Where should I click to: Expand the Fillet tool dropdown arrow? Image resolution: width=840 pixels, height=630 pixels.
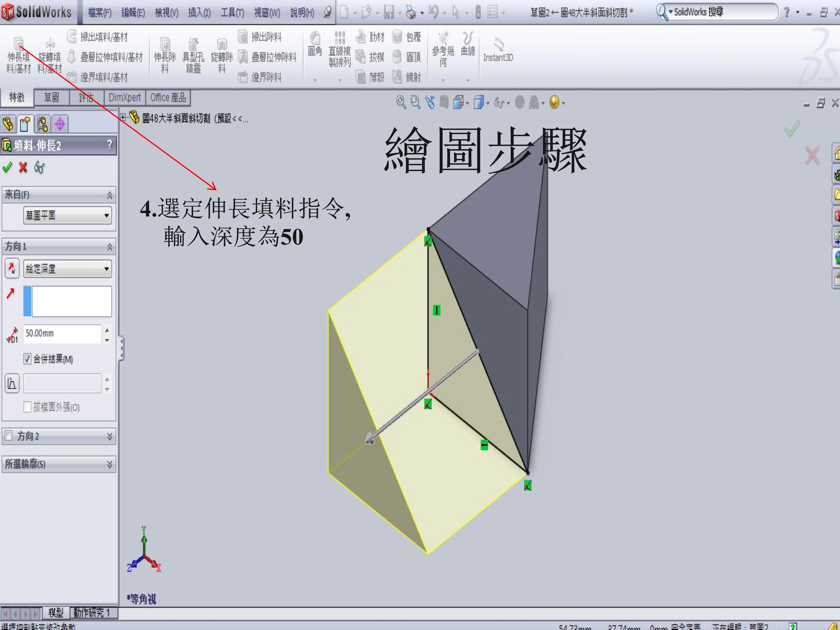315,80
